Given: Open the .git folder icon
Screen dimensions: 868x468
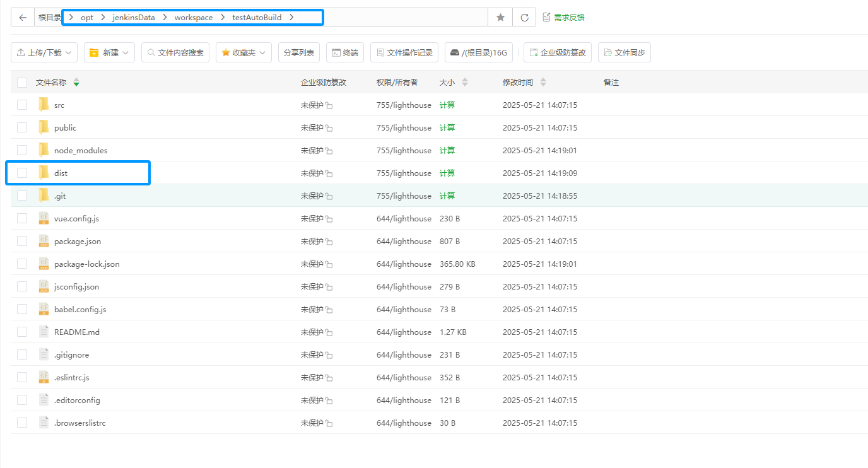Looking at the screenshot, I should coord(44,196).
